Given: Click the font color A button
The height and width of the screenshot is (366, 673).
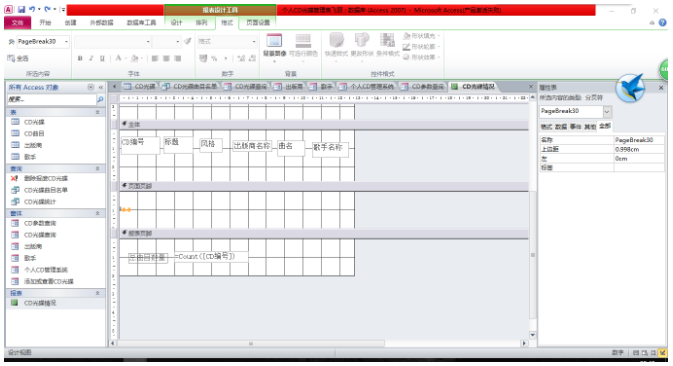Looking at the screenshot, I should tap(118, 58).
